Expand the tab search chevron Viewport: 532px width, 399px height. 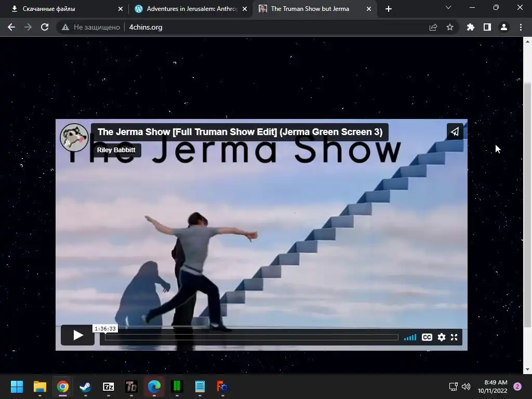[x=448, y=7]
